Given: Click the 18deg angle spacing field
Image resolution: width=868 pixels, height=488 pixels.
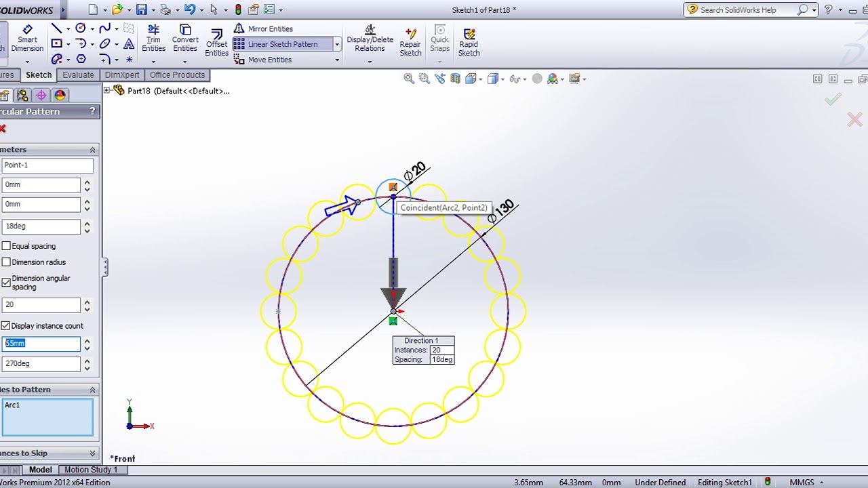Looking at the screenshot, I should tap(41, 226).
